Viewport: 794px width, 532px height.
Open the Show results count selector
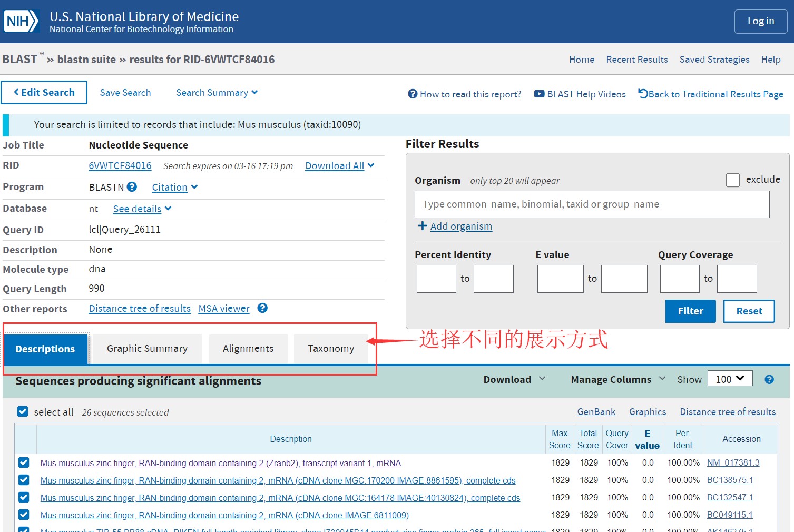click(x=730, y=378)
